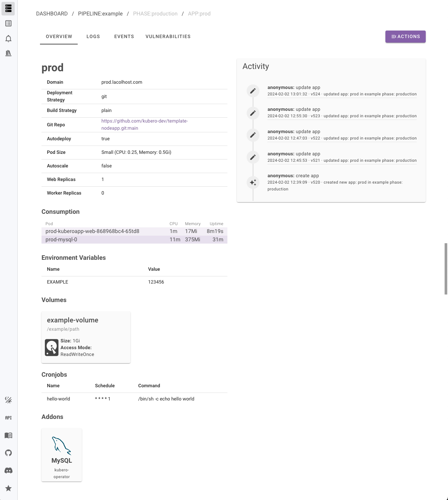Open the GitHub icon in sidebar

(x=8, y=453)
